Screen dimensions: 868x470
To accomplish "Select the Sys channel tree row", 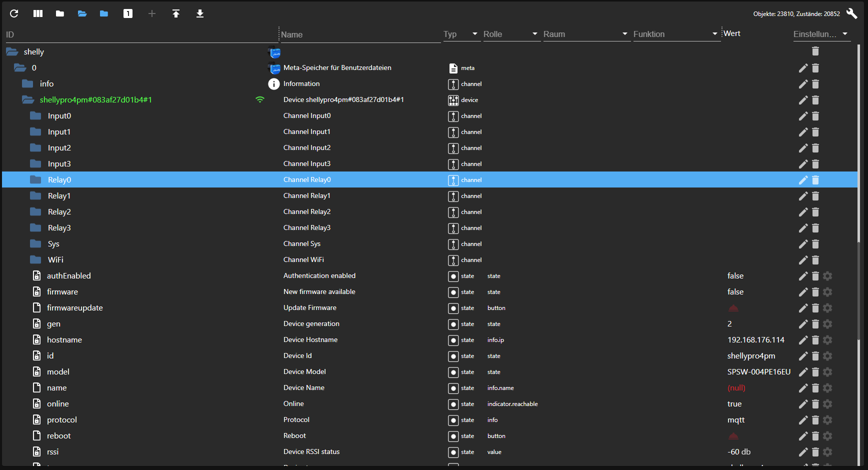I will (x=53, y=244).
